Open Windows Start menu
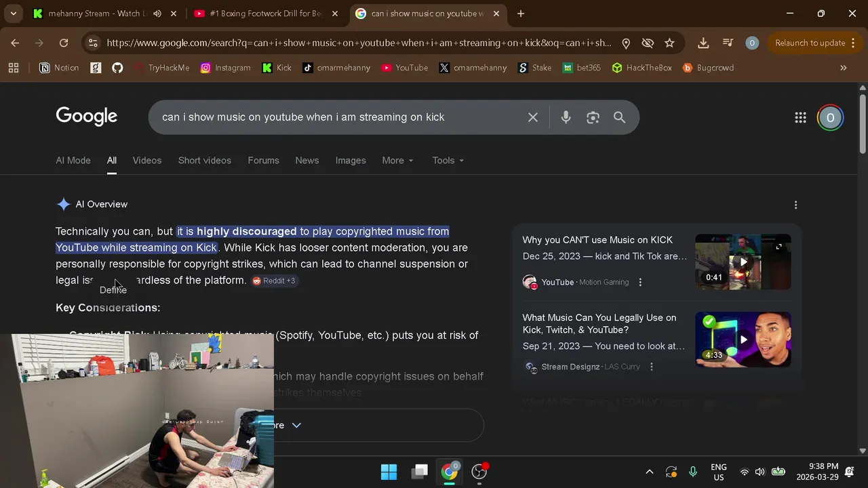This screenshot has height=488, width=868. pos(389,472)
